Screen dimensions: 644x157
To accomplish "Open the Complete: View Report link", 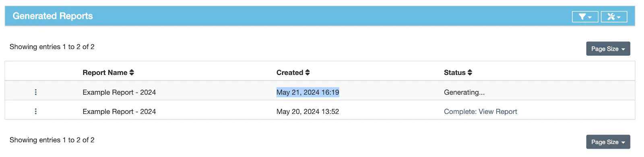I will coord(480,112).
